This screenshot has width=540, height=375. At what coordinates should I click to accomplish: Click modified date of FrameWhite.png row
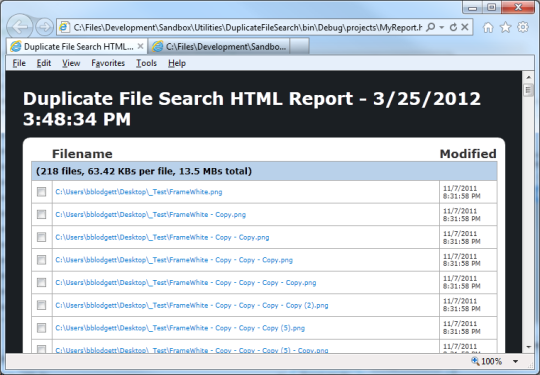tap(461, 192)
